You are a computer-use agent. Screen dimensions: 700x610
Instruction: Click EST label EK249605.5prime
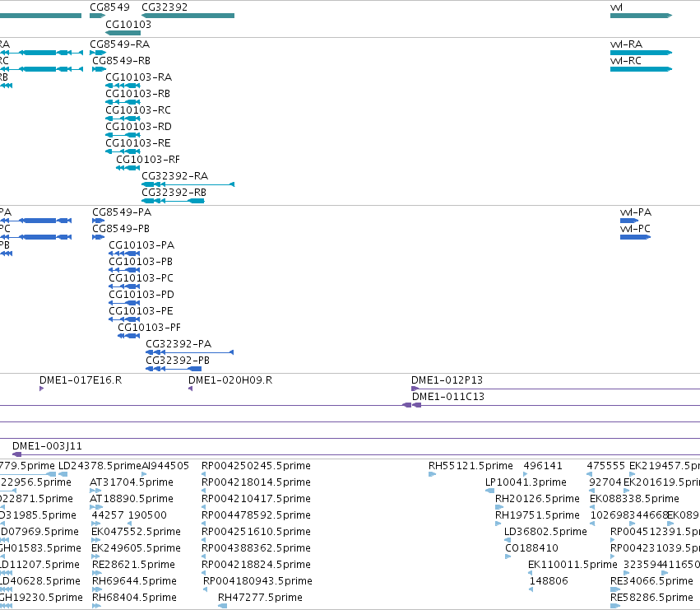[x=137, y=548]
